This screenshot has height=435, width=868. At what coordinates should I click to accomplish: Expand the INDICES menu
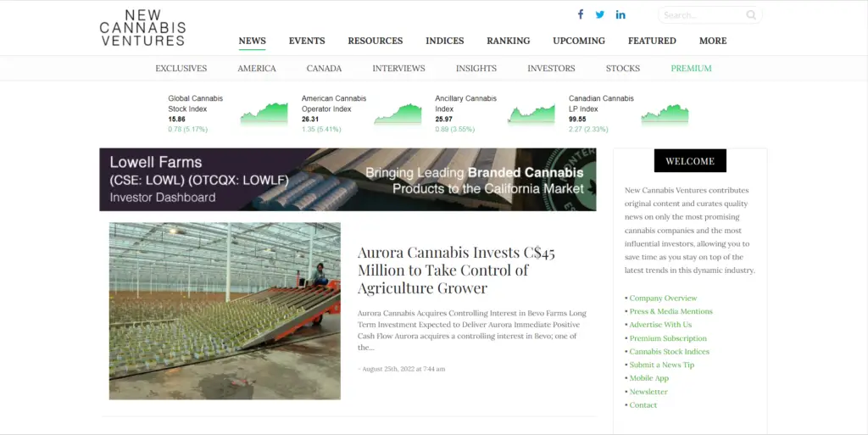point(444,41)
